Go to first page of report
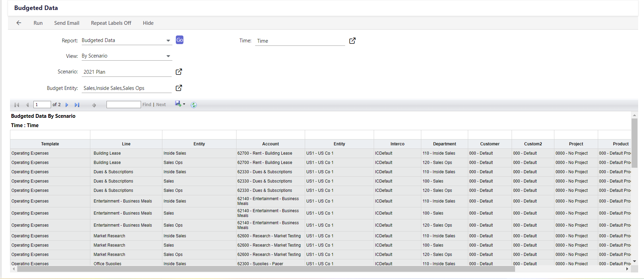644x279 pixels. click(17, 105)
